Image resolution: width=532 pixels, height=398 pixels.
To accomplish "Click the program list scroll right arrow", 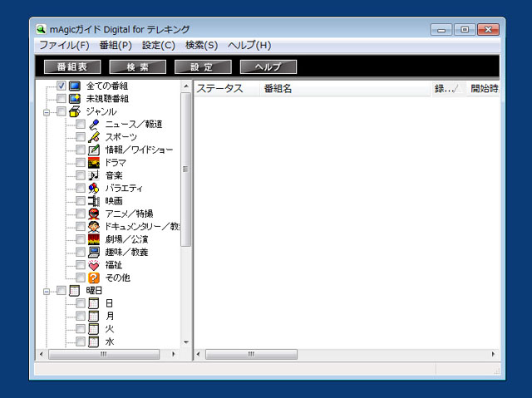I will [493, 354].
